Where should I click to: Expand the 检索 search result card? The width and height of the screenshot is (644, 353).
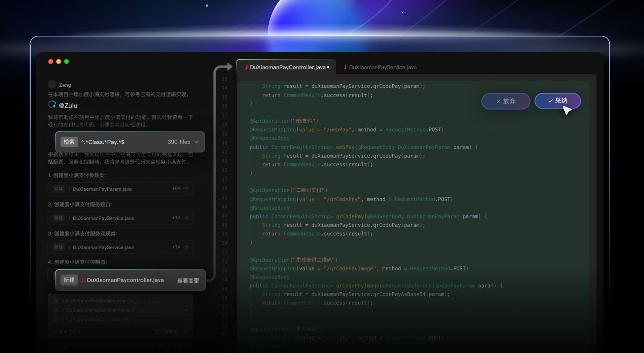click(x=130, y=142)
